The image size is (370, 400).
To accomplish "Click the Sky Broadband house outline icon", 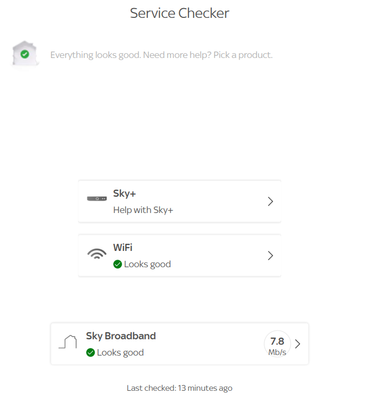I will point(68,342).
